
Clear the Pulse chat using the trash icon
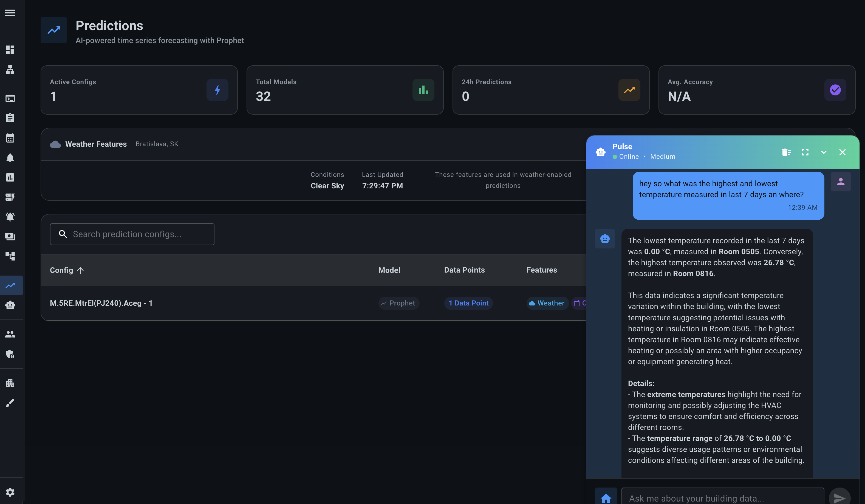(x=787, y=152)
